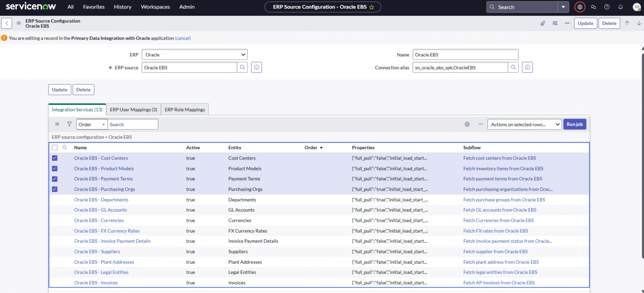644x293 pixels.
Task: Open Oracle EBS - Departments record
Action: point(101,199)
